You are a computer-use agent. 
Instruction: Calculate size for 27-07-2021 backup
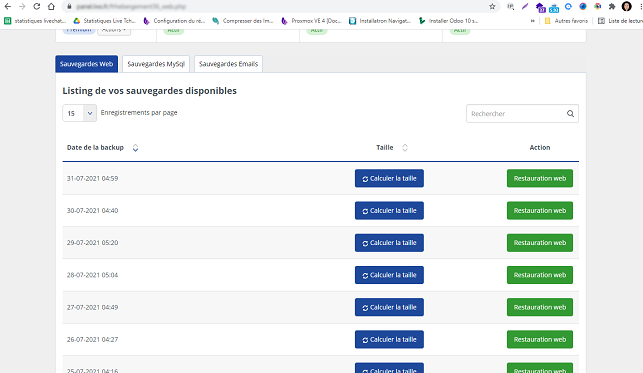point(389,307)
